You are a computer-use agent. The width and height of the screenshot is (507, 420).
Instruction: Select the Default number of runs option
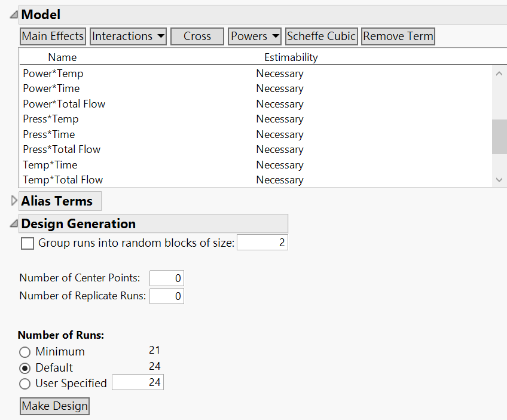click(25, 367)
